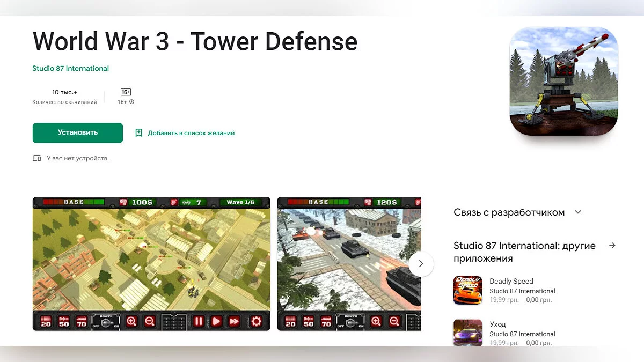This screenshot has width=644, height=362.
Task: Click play button in first screenshot
Action: point(216,321)
